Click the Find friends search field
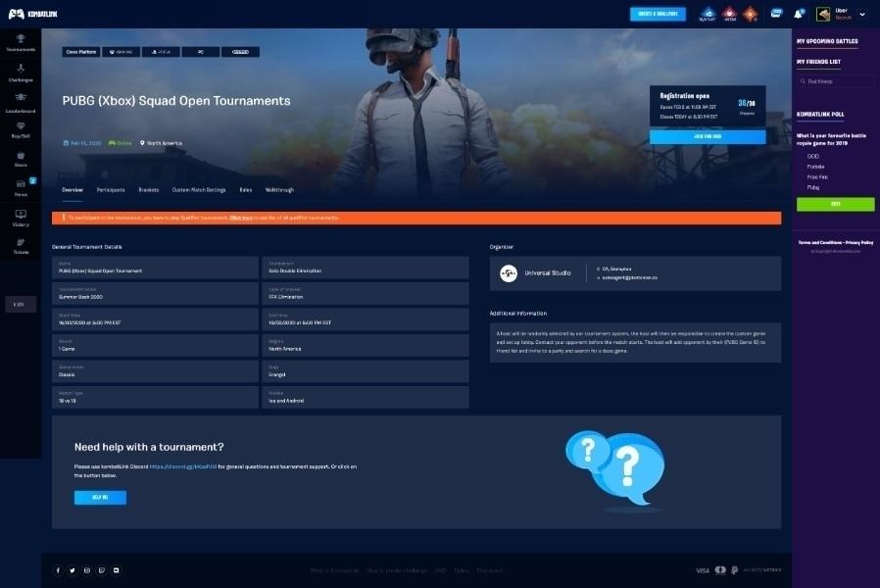The height and width of the screenshot is (588, 880). [835, 81]
